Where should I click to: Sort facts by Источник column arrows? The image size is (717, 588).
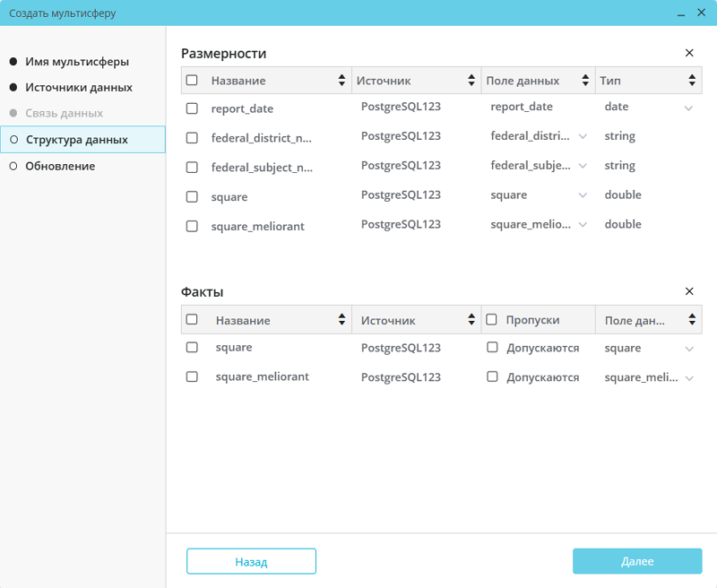pyautogui.click(x=471, y=320)
